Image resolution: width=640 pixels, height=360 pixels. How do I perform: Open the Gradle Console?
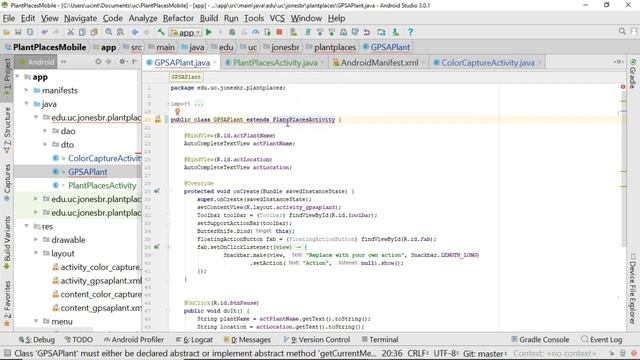(540, 340)
